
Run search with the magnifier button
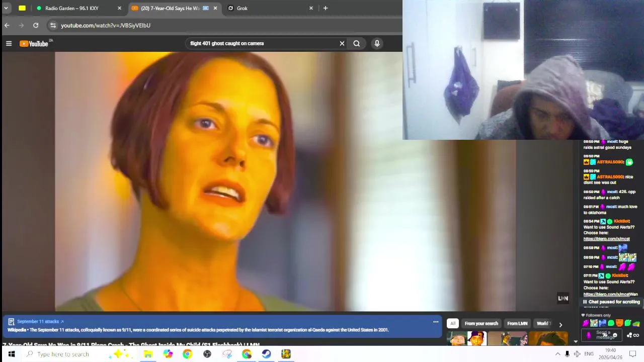(x=357, y=43)
